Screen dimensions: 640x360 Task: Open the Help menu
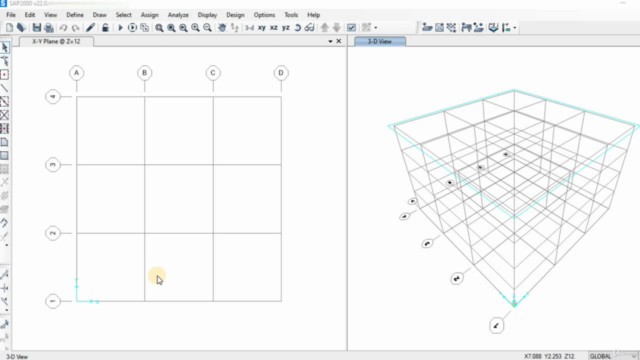[x=313, y=15]
